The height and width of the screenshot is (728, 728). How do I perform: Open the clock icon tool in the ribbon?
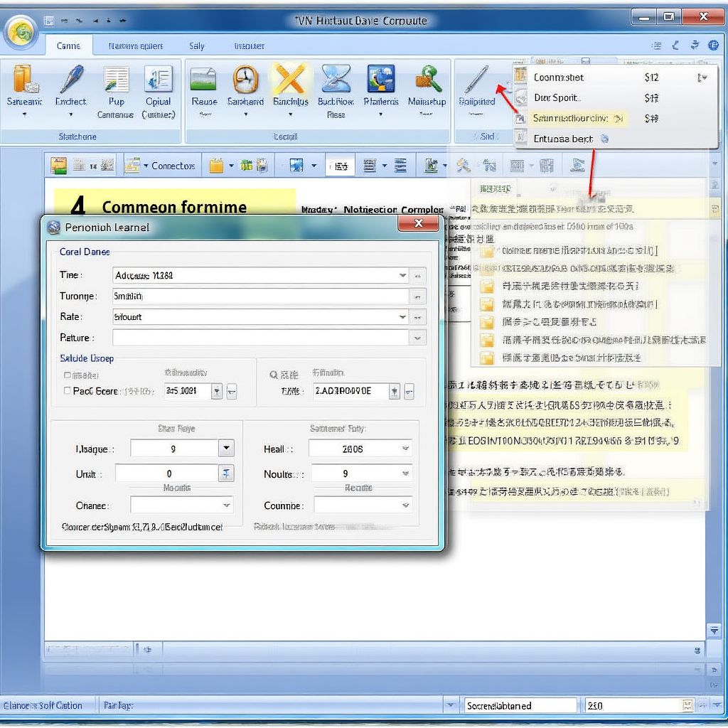click(x=245, y=82)
